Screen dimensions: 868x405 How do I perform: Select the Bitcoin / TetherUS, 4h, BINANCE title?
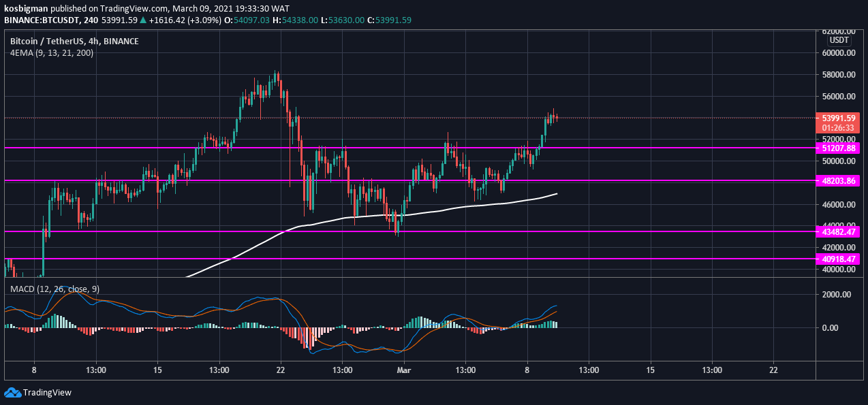(74, 42)
